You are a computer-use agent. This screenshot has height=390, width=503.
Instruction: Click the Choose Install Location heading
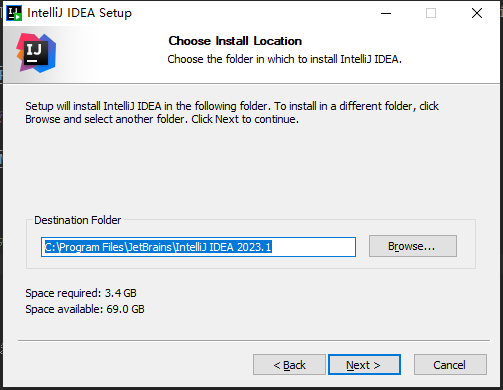click(235, 41)
